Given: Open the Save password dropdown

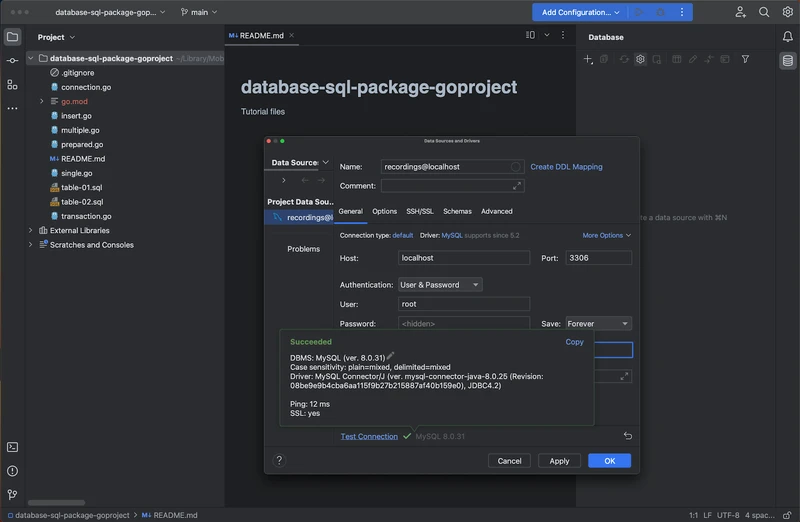Looking at the screenshot, I should click(598, 324).
